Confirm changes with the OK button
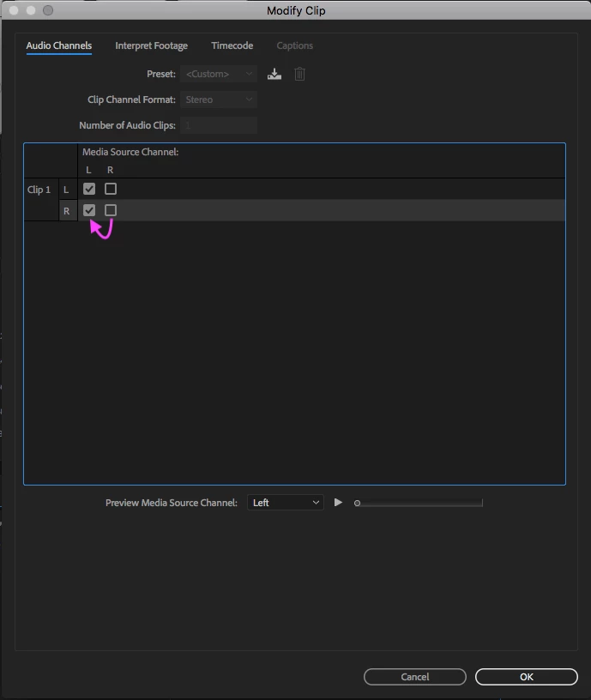This screenshot has width=591, height=700. click(527, 677)
